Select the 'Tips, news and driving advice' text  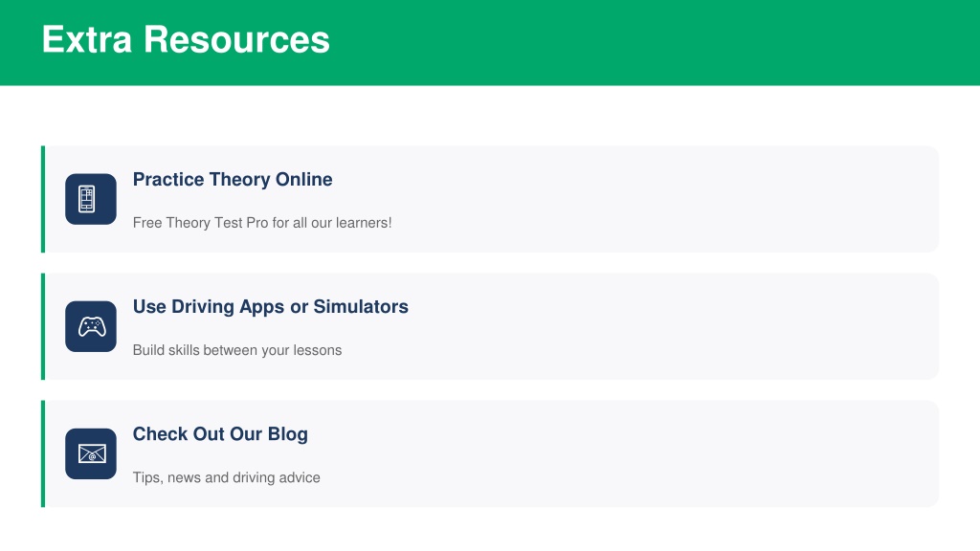click(226, 477)
